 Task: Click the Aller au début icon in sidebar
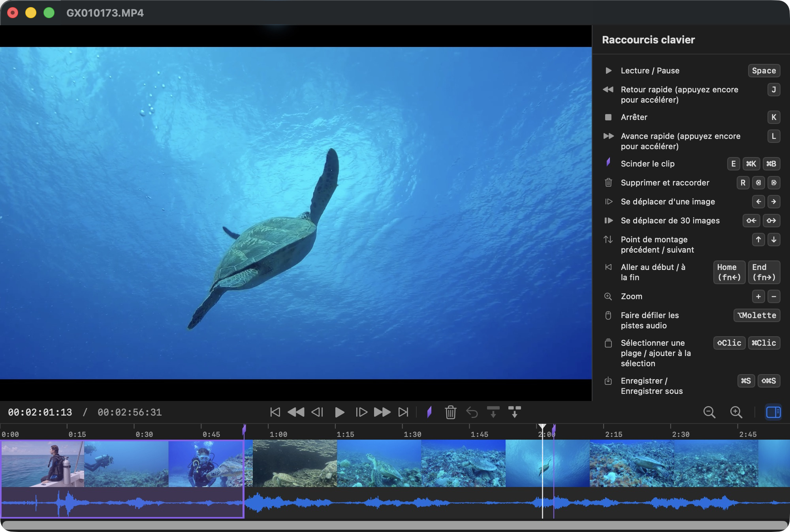(x=608, y=267)
